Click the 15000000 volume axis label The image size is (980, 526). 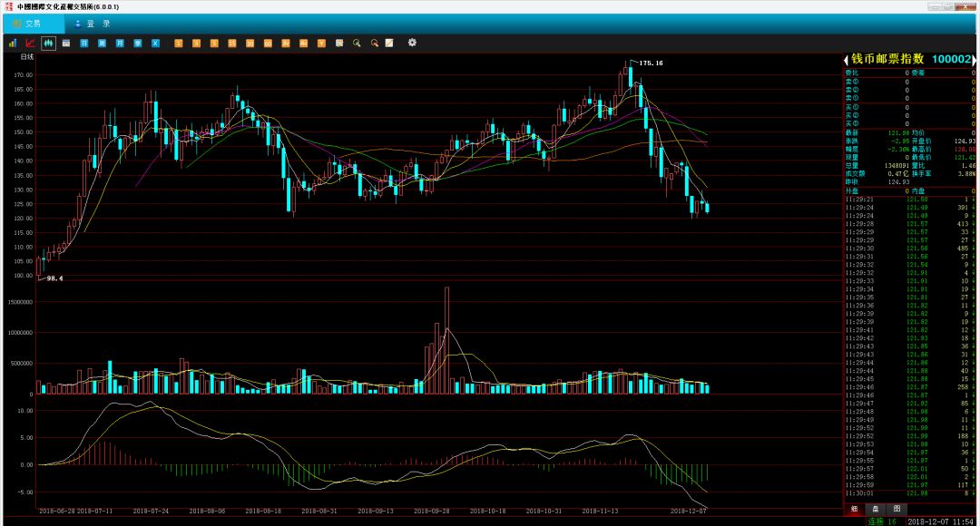pos(21,302)
